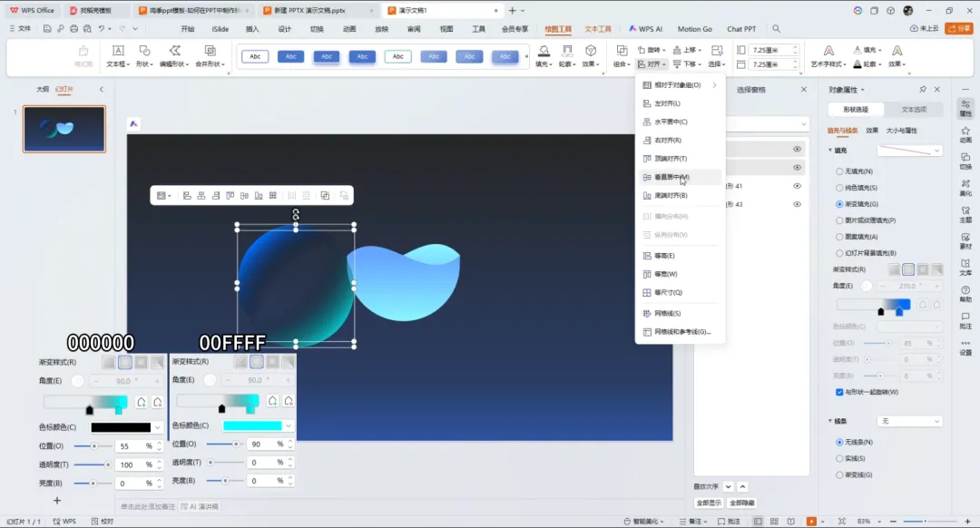This screenshot has width=980, height=528.
Task: Toggle visibility eye for 形 41 row
Action: [x=797, y=186]
